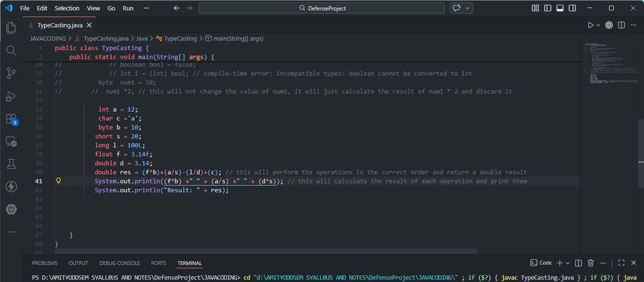
Task: Toggle secondary side bar visibility
Action: pyautogui.click(x=572, y=8)
